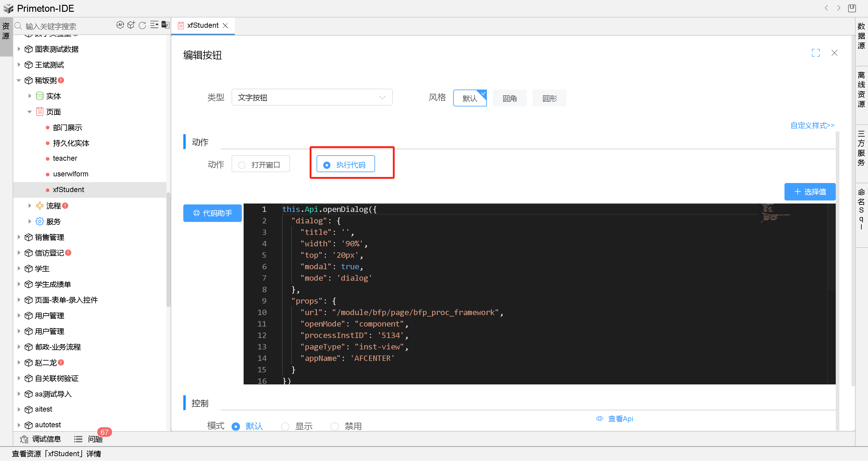Open the 代码助手 code assistant
868x461 pixels.
pos(212,213)
